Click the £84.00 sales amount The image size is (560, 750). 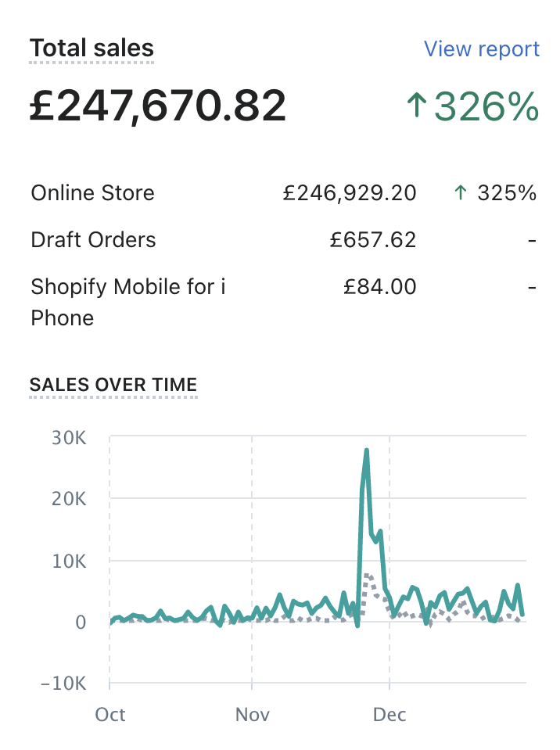pyautogui.click(x=380, y=287)
